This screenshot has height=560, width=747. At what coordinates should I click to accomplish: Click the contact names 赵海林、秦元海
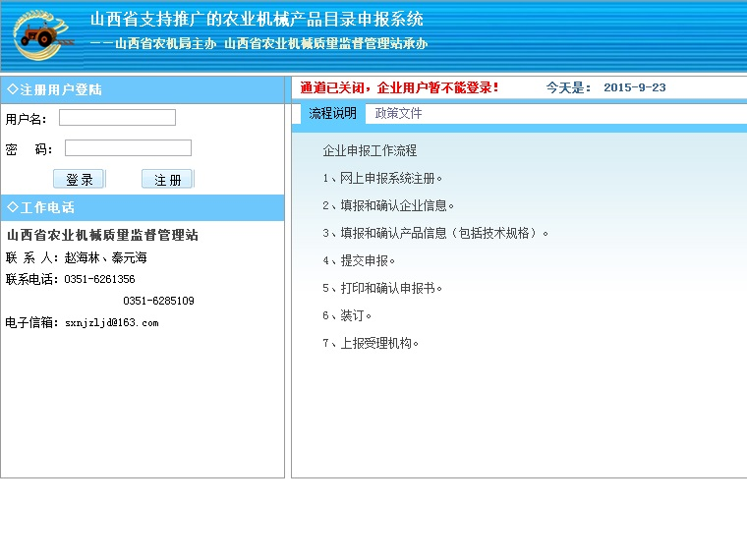[x=106, y=258]
